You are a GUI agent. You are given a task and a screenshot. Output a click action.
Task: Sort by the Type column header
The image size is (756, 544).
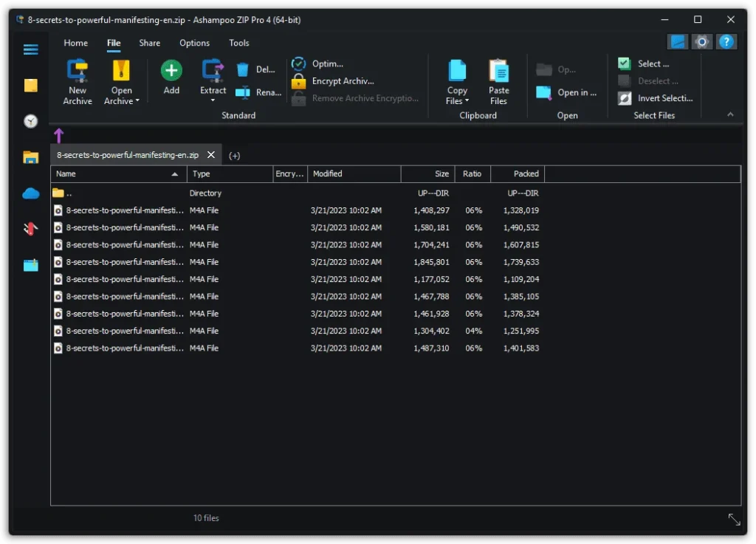tap(230, 174)
